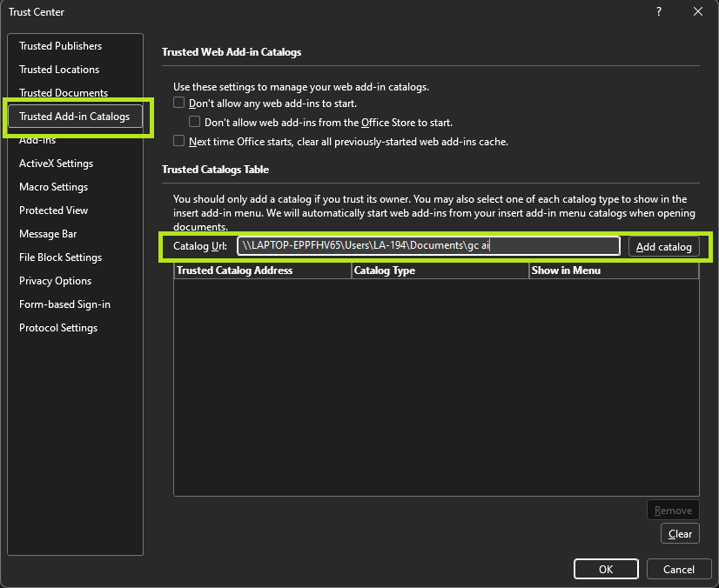The width and height of the screenshot is (719, 588).
Task: Open ActiveX Settings page
Action: [x=56, y=164]
